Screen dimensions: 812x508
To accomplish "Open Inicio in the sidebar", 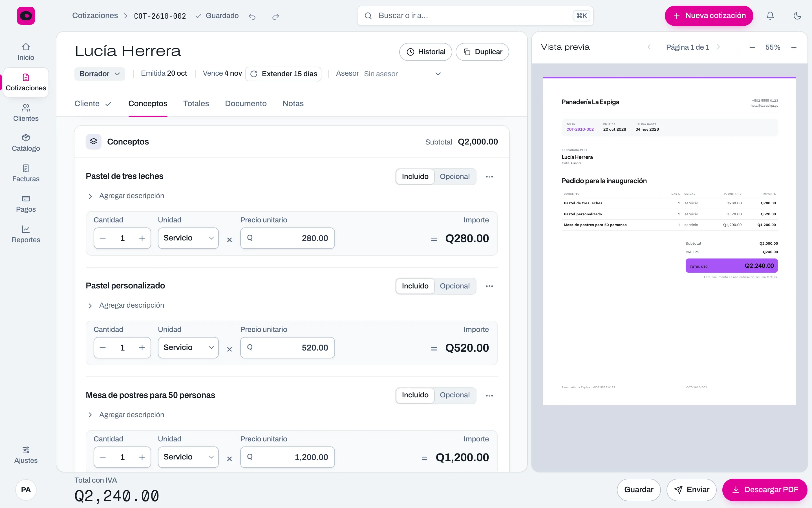I will pos(26,52).
